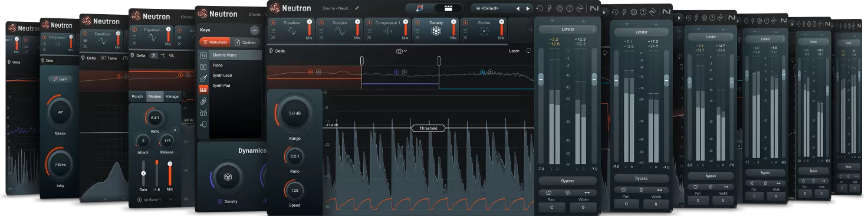The height and width of the screenshot is (216, 868).
Task: Click Bypass in the second Limiter panel
Action: (641, 178)
